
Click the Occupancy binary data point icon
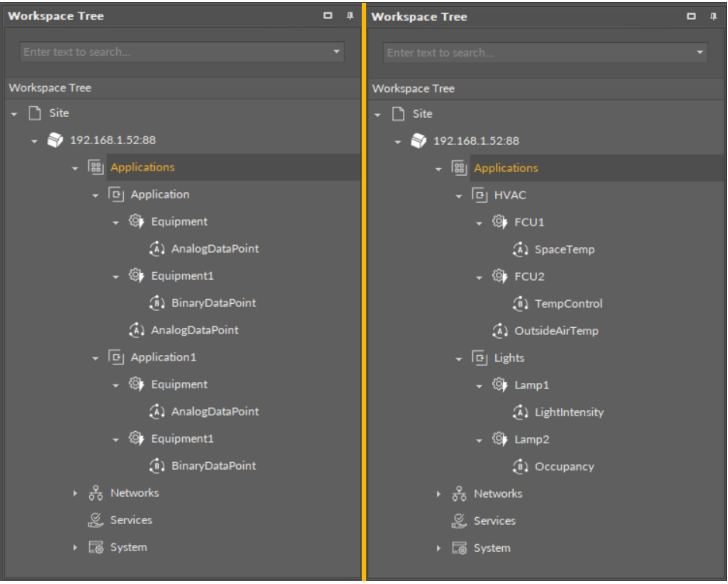(x=520, y=466)
